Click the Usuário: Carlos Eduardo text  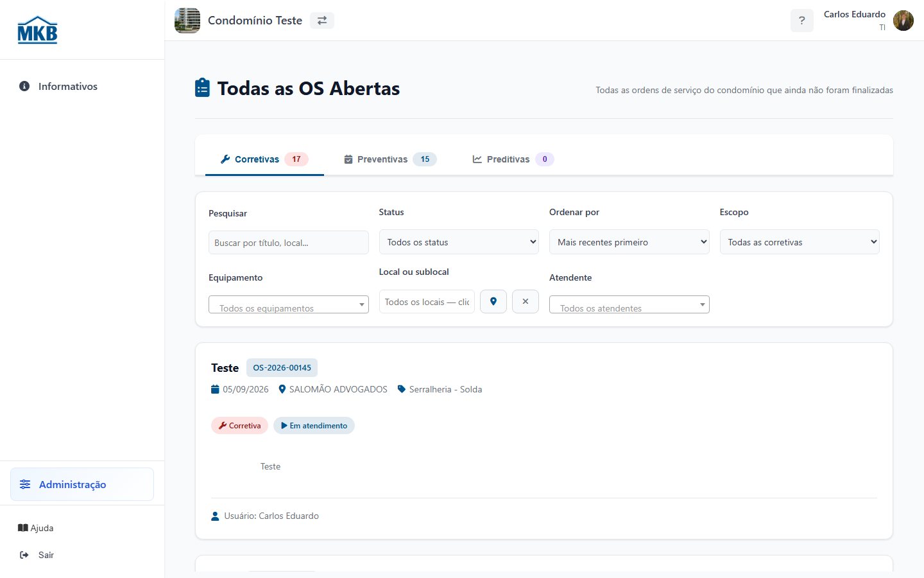tap(271, 516)
